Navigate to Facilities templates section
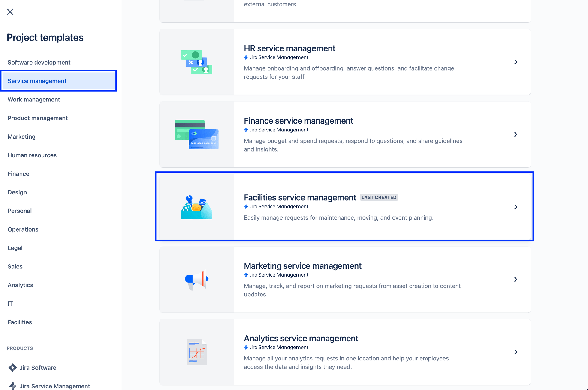The height and width of the screenshot is (390, 588). pos(20,322)
